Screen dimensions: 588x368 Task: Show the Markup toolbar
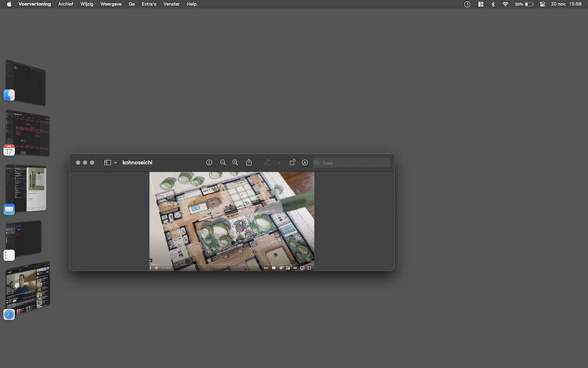305,163
